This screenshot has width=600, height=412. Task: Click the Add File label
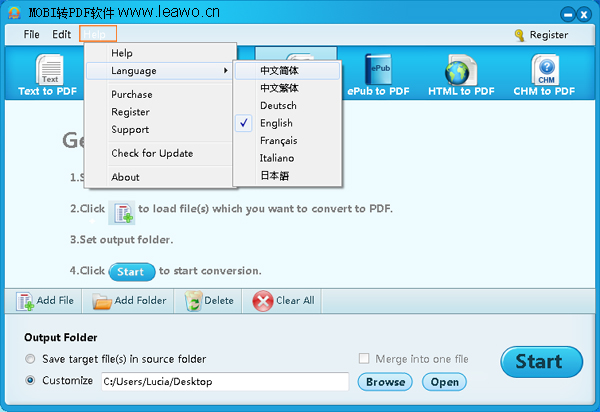click(55, 301)
